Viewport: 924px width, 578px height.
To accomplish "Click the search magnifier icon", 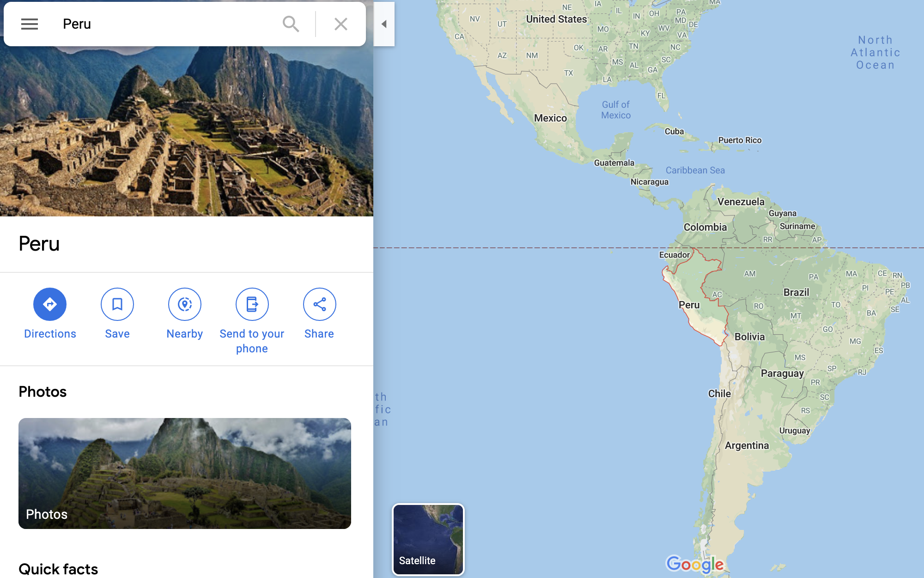I will click(x=291, y=24).
